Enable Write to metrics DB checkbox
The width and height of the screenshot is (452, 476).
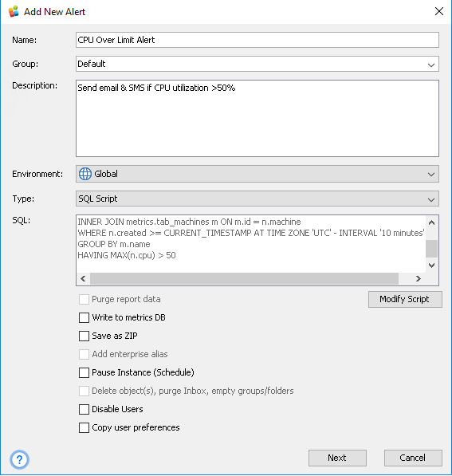(84, 317)
